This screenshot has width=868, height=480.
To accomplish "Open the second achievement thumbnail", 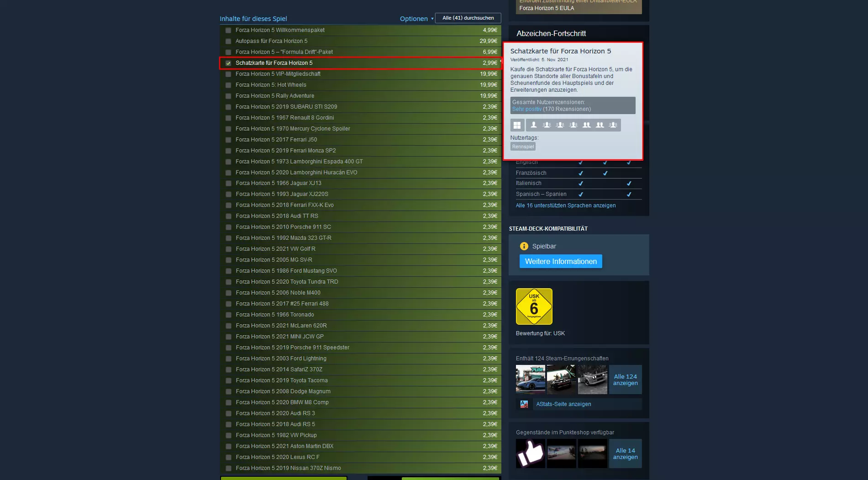I will point(562,380).
